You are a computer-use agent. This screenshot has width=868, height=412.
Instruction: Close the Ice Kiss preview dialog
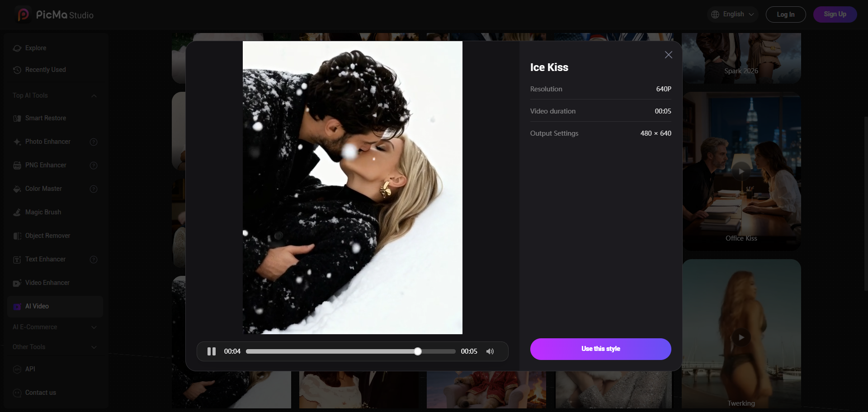click(668, 55)
